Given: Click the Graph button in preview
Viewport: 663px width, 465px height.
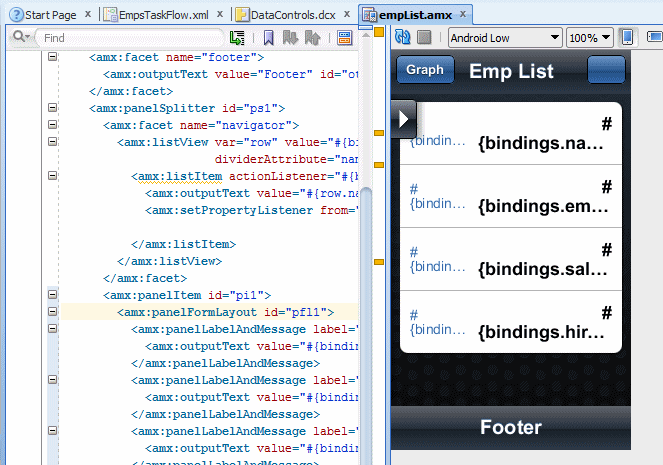Looking at the screenshot, I should click(425, 70).
